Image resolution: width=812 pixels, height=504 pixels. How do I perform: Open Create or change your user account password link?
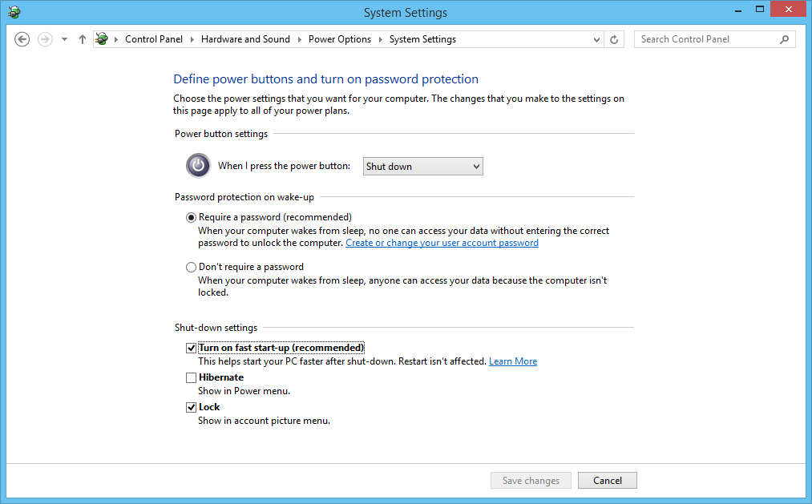coord(442,243)
